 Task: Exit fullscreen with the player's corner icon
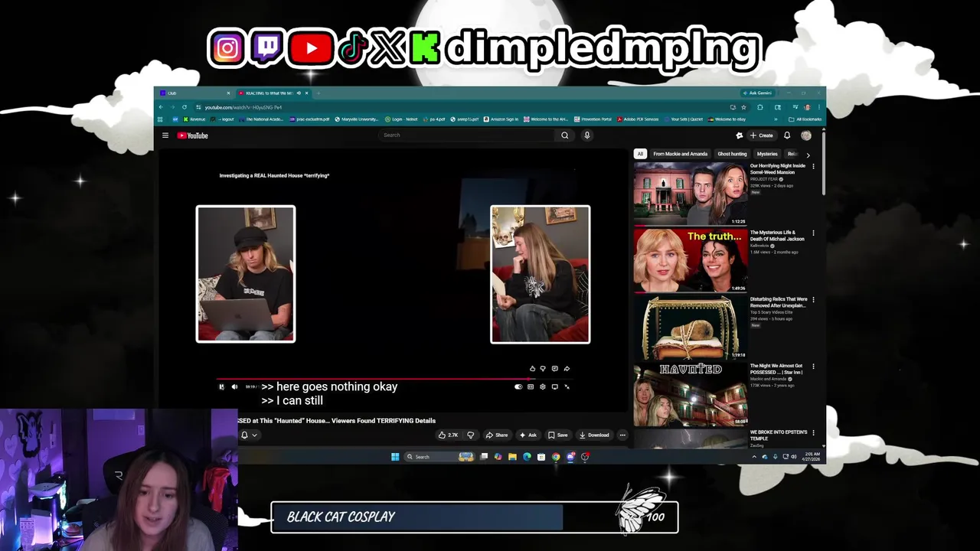(567, 387)
